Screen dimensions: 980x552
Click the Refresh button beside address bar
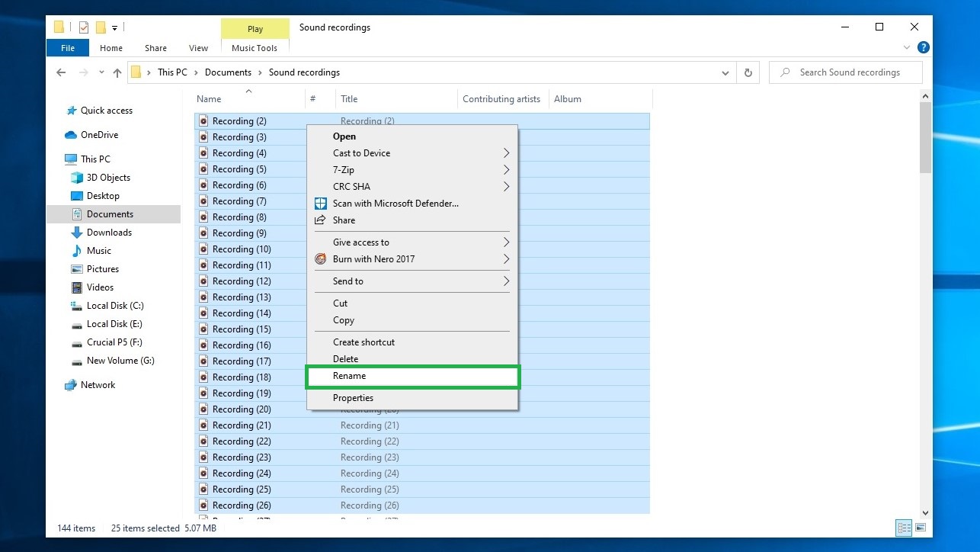(748, 72)
